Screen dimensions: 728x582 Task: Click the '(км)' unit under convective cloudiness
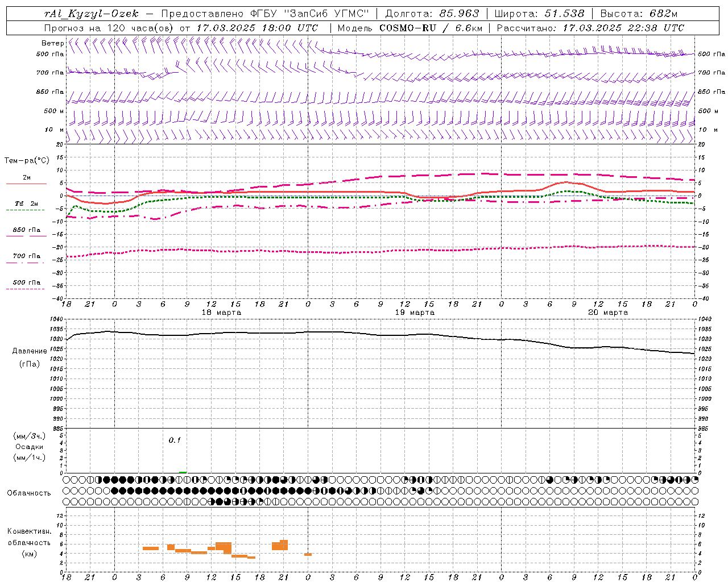[x=29, y=554]
